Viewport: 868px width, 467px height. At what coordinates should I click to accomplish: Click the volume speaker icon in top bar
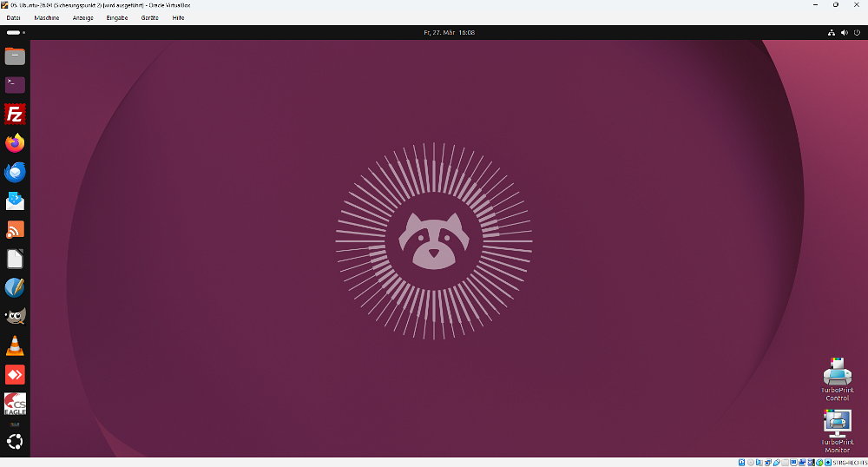pyautogui.click(x=845, y=33)
